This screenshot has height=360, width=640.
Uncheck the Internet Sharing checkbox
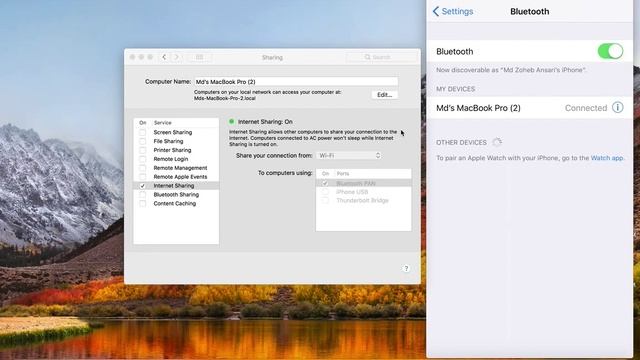pyautogui.click(x=142, y=186)
